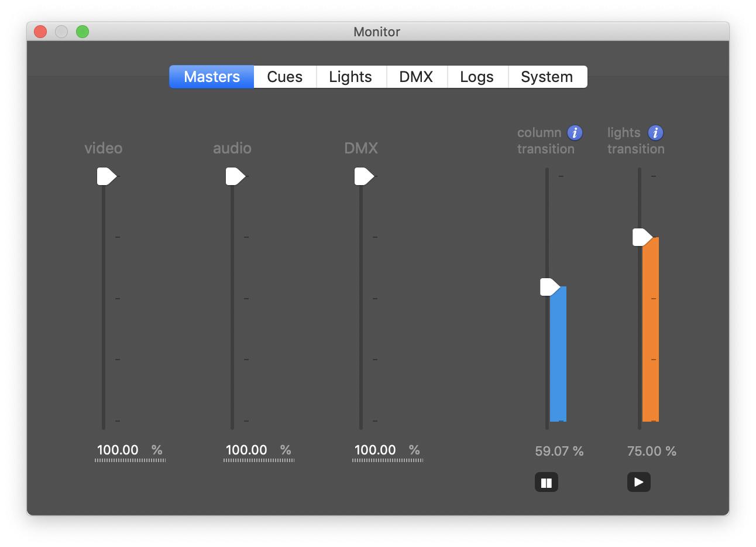
Task: Select the Masters tab
Action: tap(212, 77)
